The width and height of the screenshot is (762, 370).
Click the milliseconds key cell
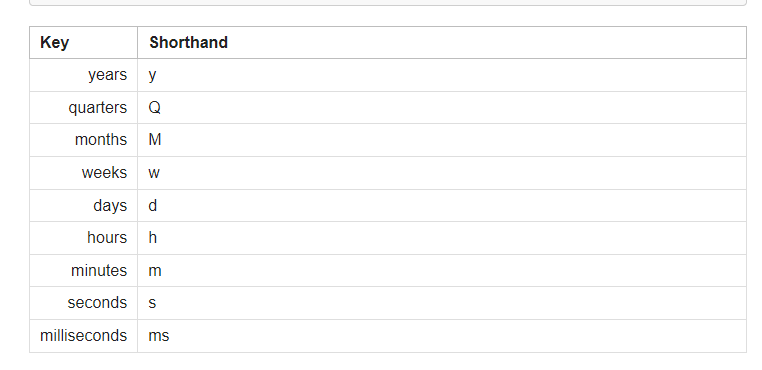pos(84,336)
